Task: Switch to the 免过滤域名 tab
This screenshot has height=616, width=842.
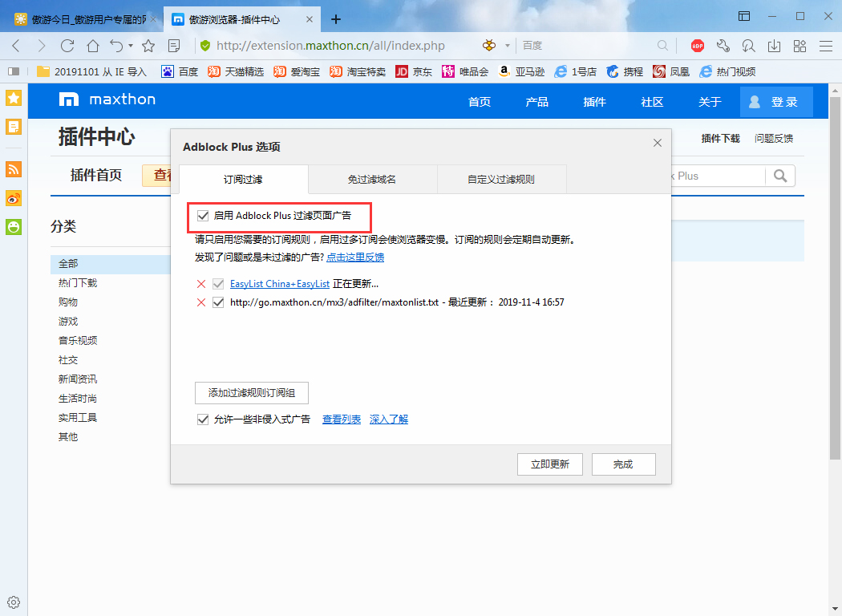Action: tap(372, 180)
